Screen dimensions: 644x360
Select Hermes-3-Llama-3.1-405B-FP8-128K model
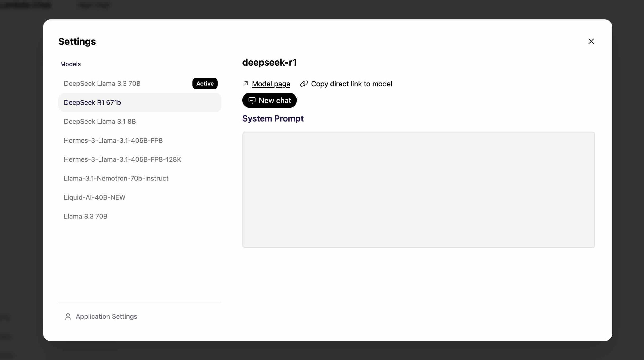pos(140,159)
